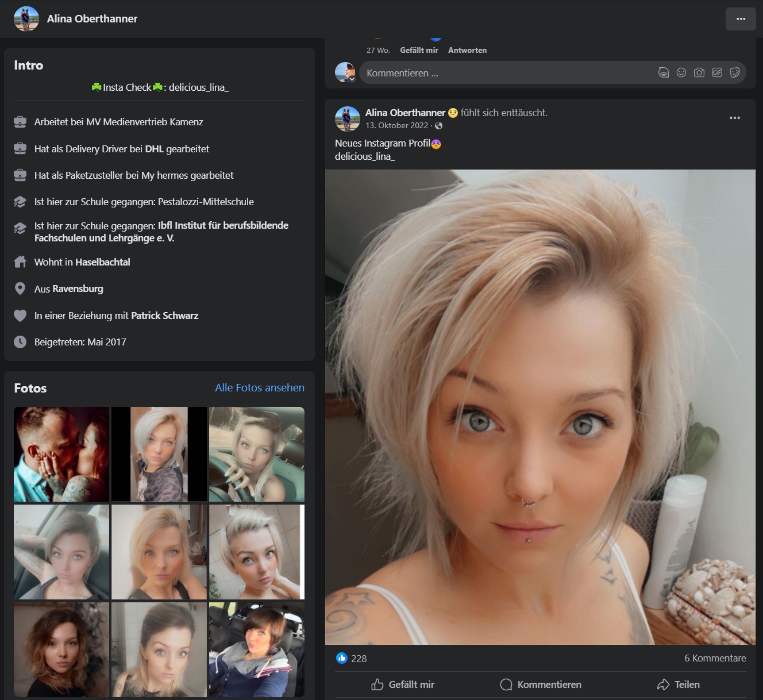
Task: Open Alle Fotos ansehen link
Action: 260,388
